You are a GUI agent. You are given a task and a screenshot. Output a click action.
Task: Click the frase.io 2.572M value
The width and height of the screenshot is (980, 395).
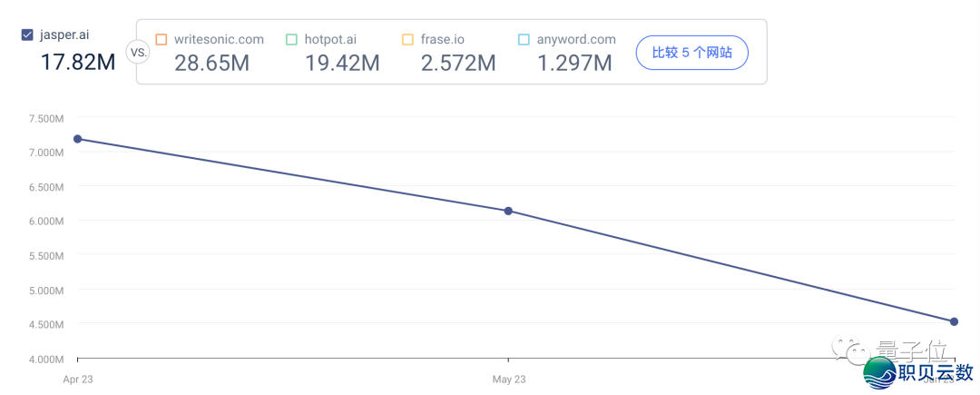pyautogui.click(x=457, y=63)
